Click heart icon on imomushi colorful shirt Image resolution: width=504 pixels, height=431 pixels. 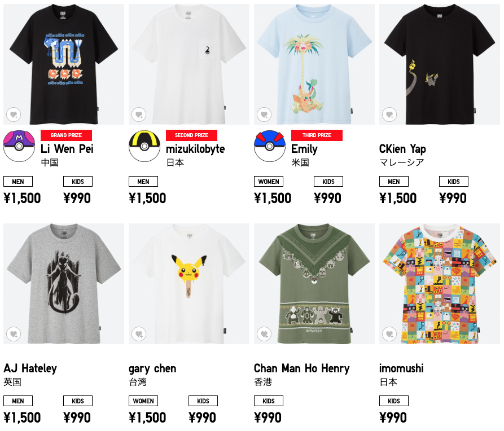pos(389,334)
